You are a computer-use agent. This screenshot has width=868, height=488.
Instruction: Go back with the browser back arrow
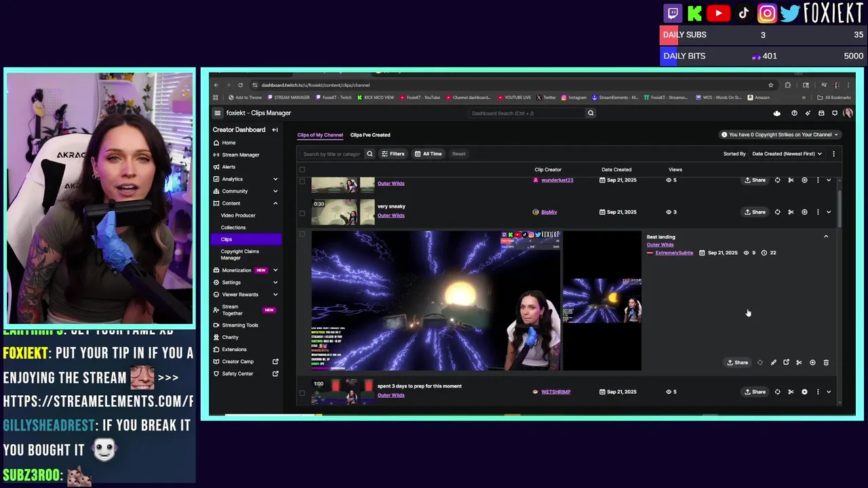216,85
